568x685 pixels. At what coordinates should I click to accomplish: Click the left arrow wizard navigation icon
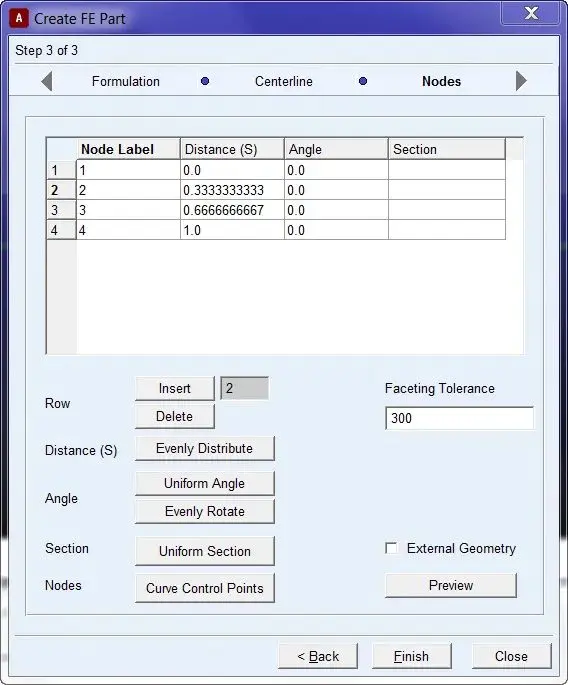47,81
